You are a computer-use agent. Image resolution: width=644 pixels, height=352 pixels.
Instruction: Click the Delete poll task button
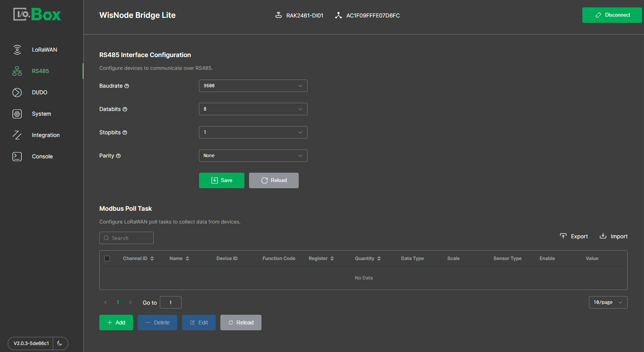pyautogui.click(x=158, y=323)
